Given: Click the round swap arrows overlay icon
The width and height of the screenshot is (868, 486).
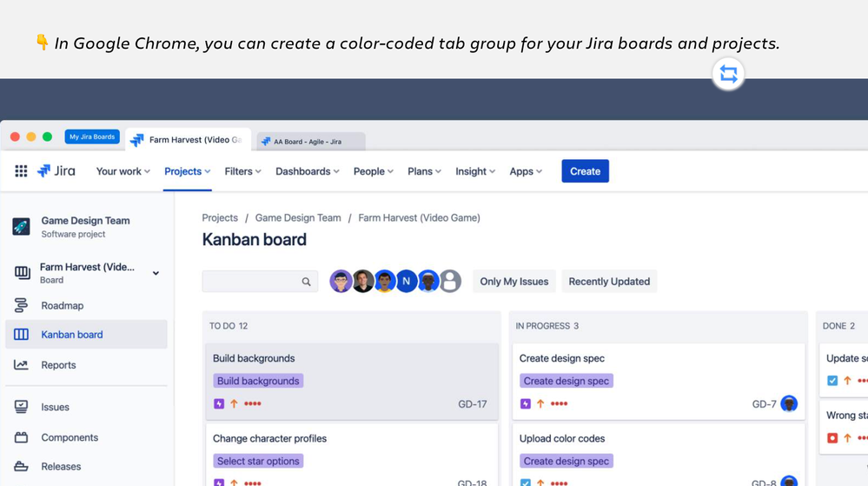Looking at the screenshot, I should pos(728,74).
